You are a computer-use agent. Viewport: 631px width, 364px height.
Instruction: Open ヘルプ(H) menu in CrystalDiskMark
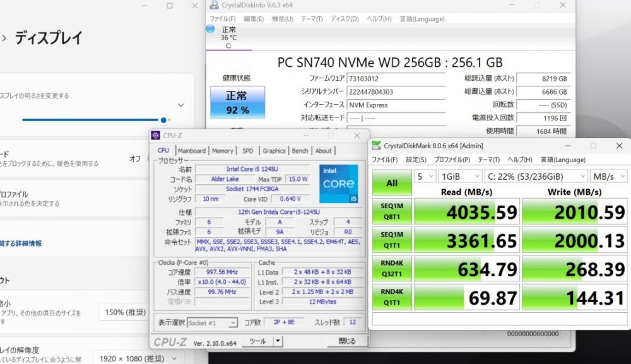(520, 160)
